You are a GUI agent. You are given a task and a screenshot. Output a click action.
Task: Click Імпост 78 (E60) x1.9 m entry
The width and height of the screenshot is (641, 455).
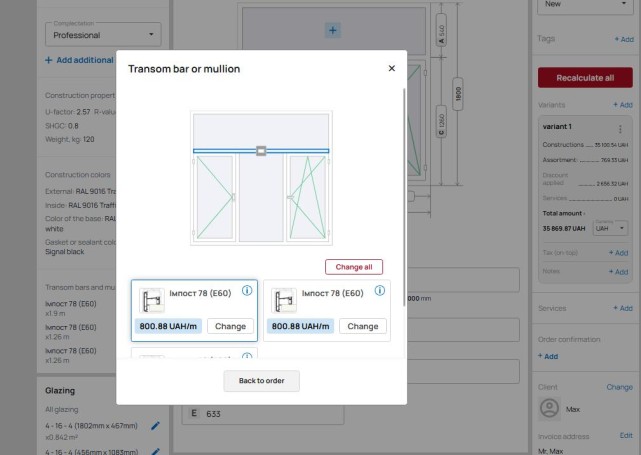coord(71,308)
